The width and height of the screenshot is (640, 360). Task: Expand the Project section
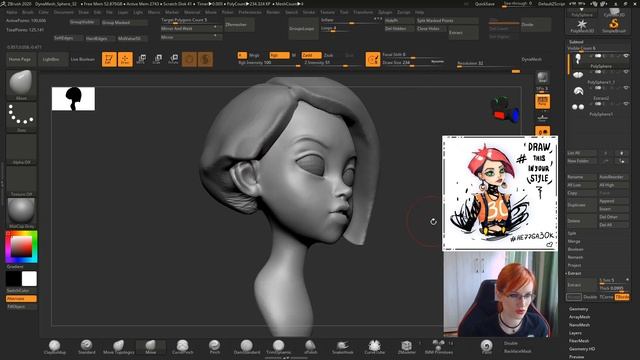pyautogui.click(x=574, y=265)
